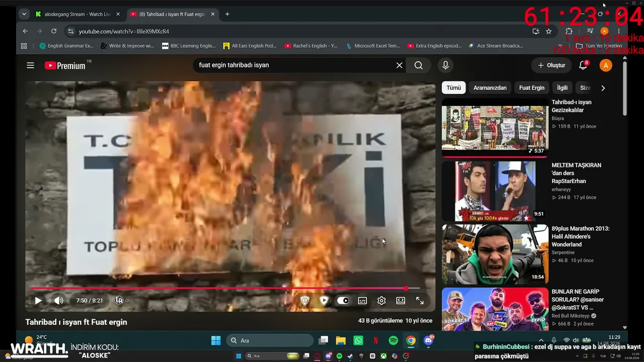Viewport: 644px width, 362px height.
Task: Open the Write & Improve bookmark
Action: pyautogui.click(x=127, y=46)
